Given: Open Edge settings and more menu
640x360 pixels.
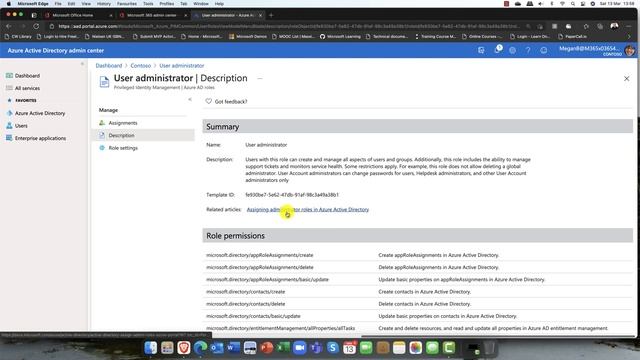Looking at the screenshot, I should 629,26.
